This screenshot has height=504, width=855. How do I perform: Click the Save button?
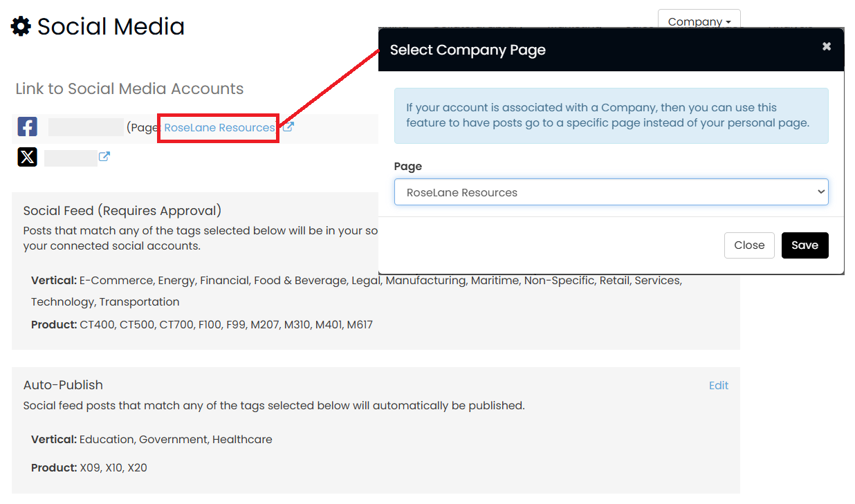coord(805,245)
